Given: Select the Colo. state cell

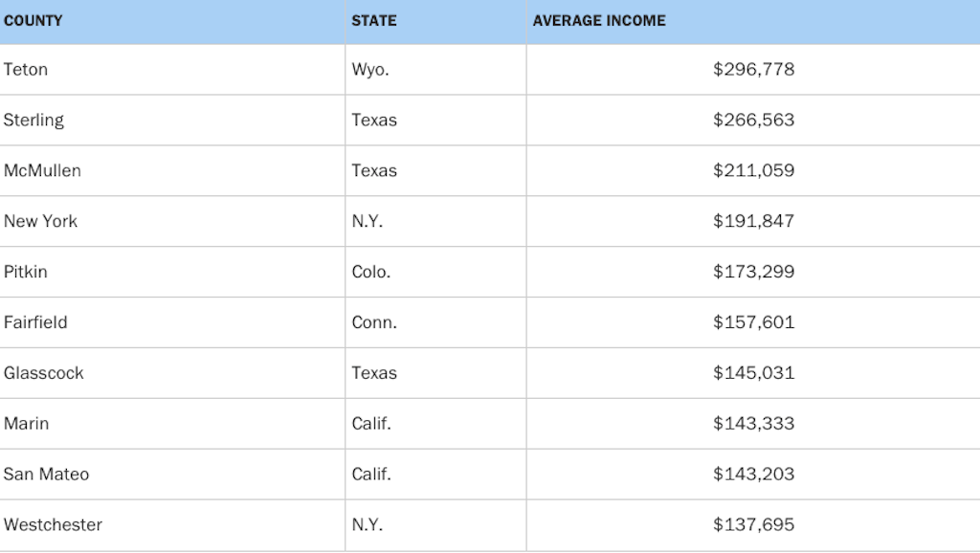Looking at the screenshot, I should 371,273.
